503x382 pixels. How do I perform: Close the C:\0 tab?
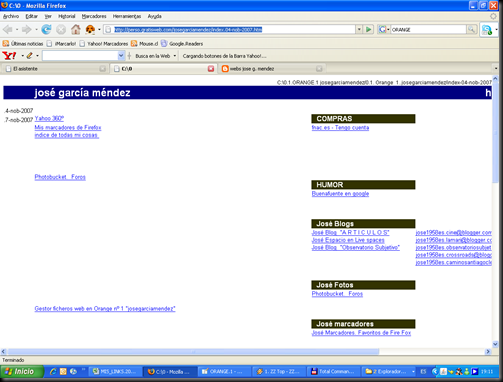point(211,69)
